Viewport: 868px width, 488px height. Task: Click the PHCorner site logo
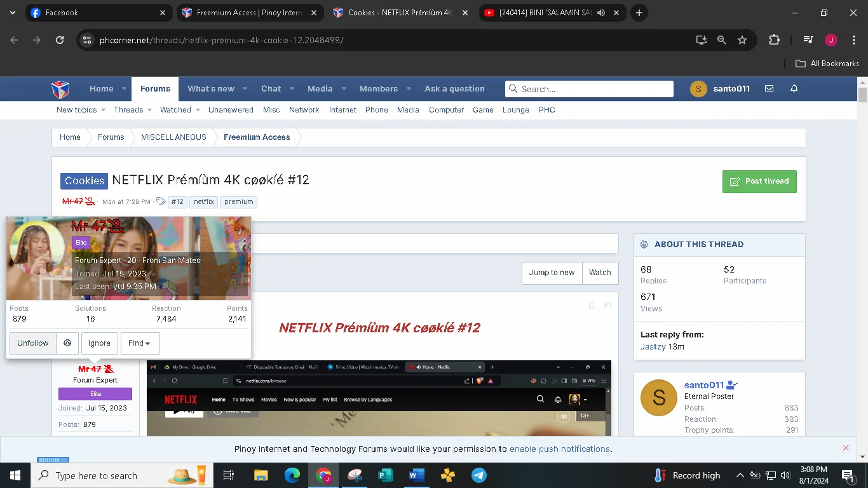pyautogui.click(x=61, y=89)
